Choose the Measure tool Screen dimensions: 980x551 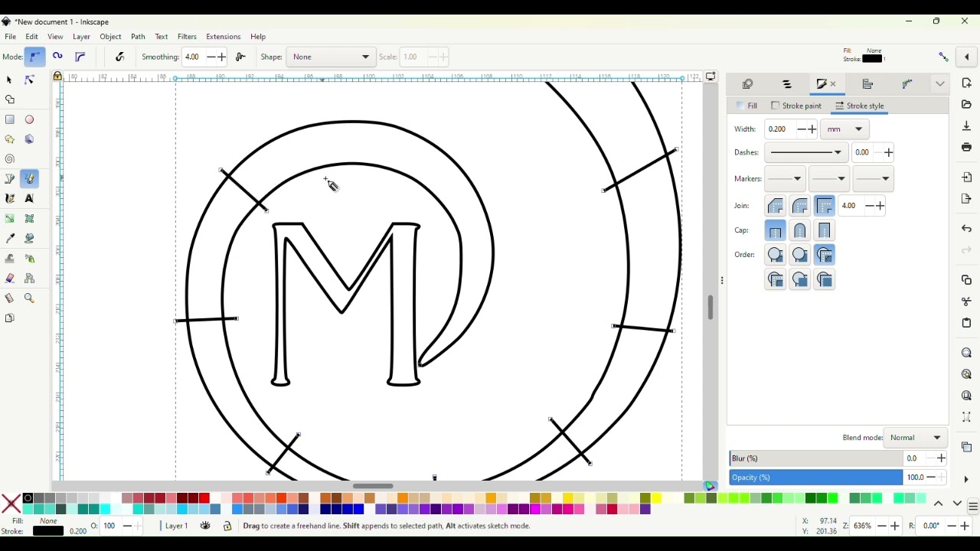click(x=10, y=299)
